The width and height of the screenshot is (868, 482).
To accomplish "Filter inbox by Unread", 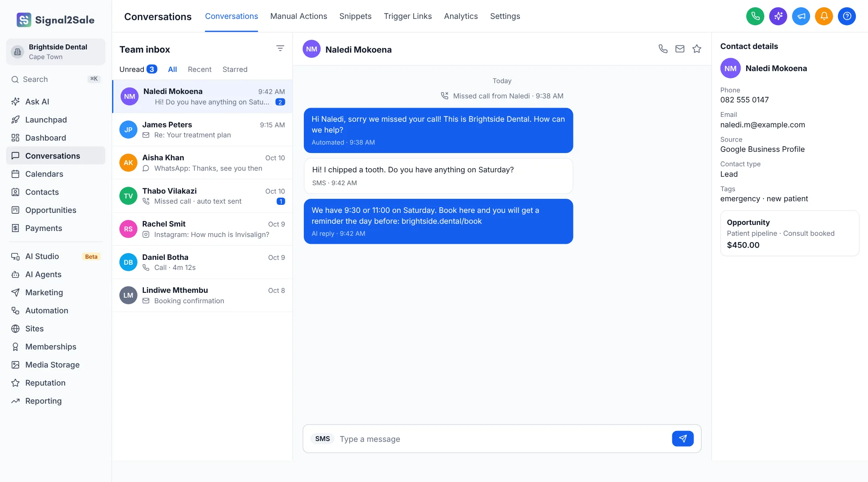I will 138,69.
